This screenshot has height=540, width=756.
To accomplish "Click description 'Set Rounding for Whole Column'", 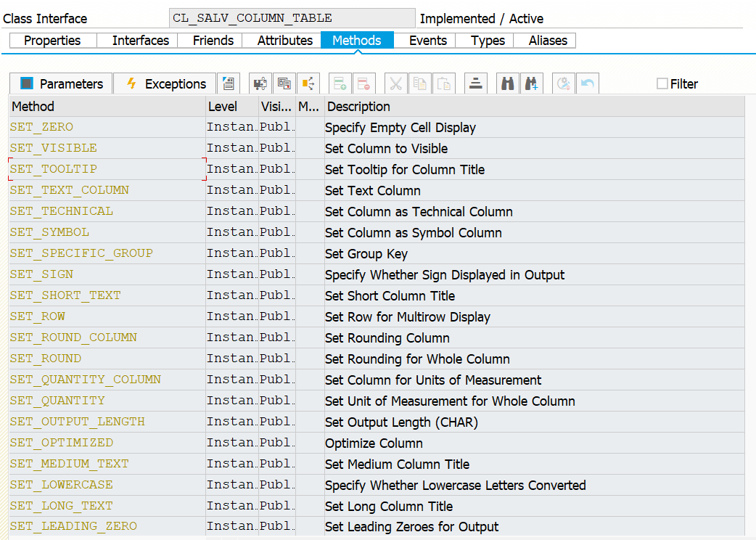I will [417, 359].
